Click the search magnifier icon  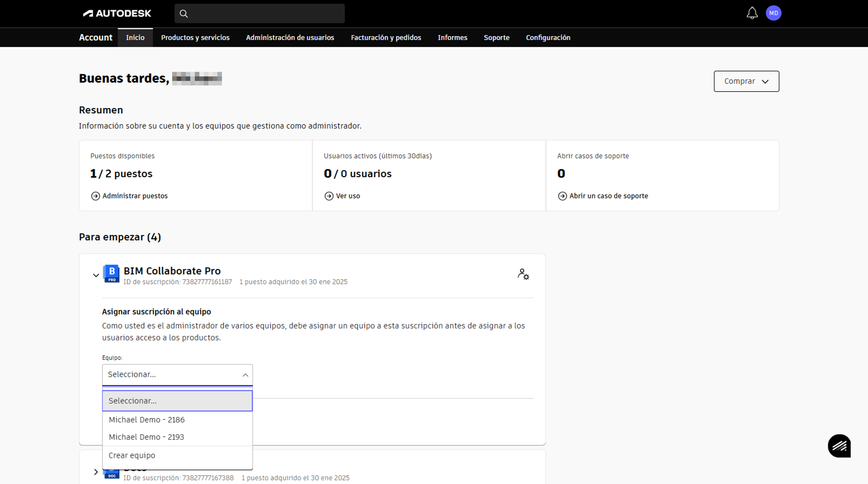click(184, 14)
